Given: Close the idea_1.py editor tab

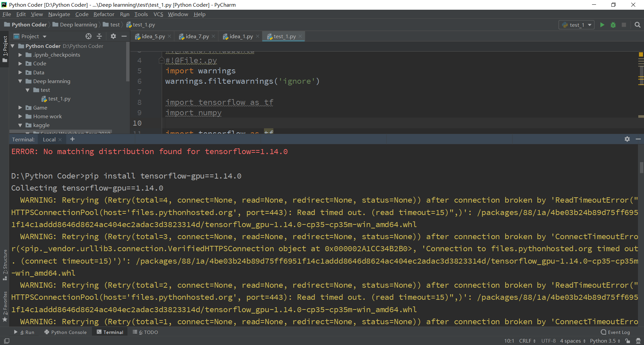Looking at the screenshot, I should point(257,36).
